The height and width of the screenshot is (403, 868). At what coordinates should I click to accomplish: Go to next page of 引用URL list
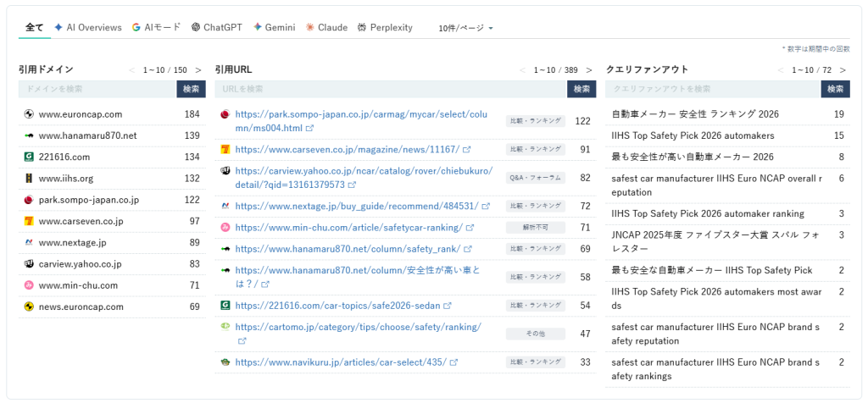click(x=589, y=70)
